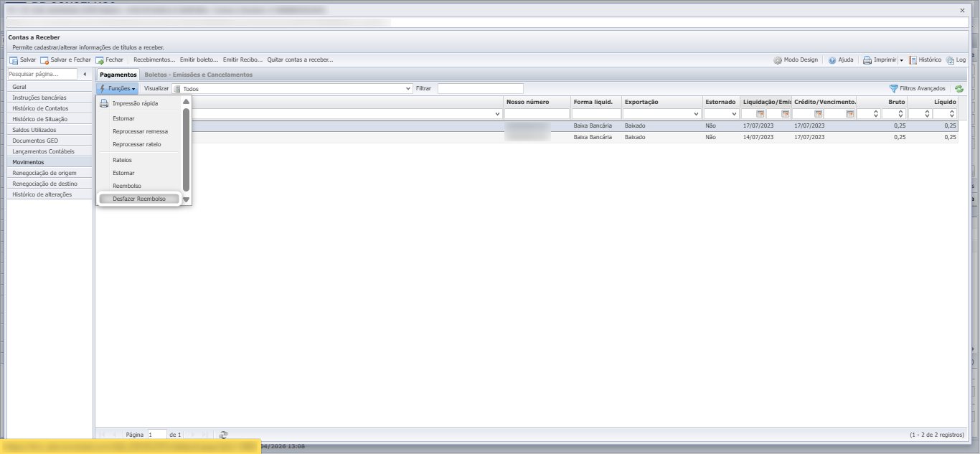Open Modo Design gear icon

pyautogui.click(x=778, y=60)
